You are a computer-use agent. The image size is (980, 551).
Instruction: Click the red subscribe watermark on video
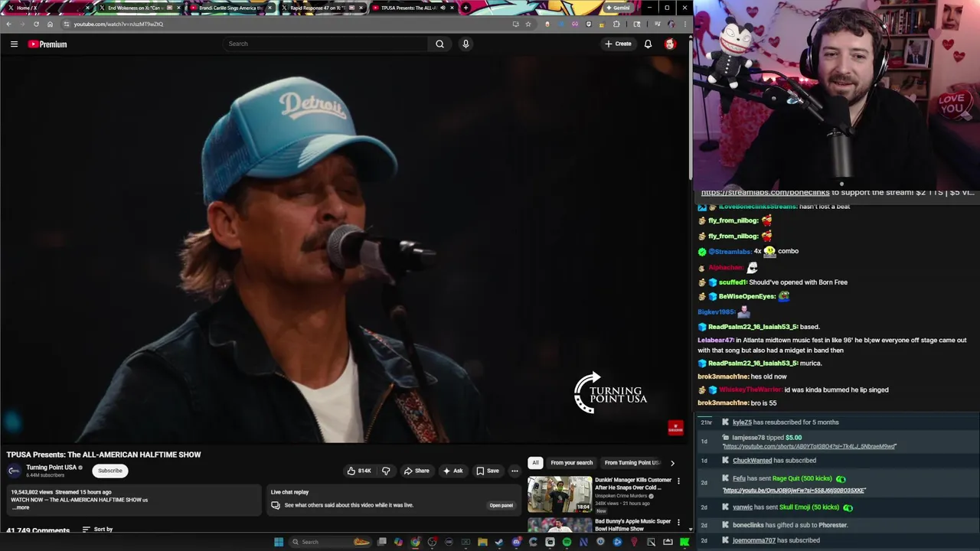675,428
